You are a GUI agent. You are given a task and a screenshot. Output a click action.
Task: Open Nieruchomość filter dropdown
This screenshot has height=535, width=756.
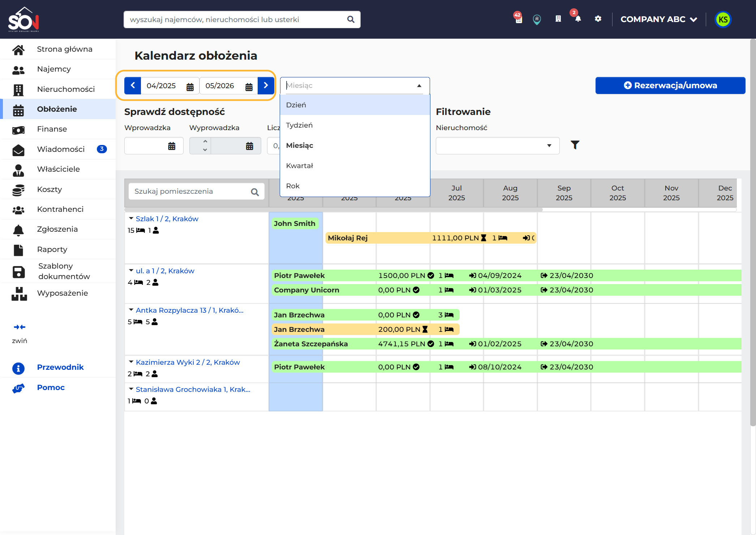(x=498, y=146)
